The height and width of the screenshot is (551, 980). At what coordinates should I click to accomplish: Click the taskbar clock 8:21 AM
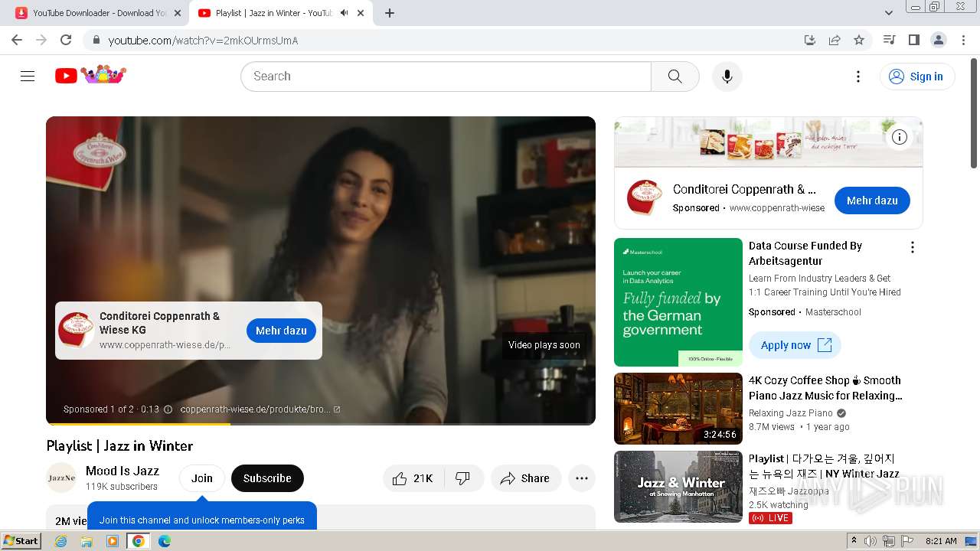click(941, 541)
